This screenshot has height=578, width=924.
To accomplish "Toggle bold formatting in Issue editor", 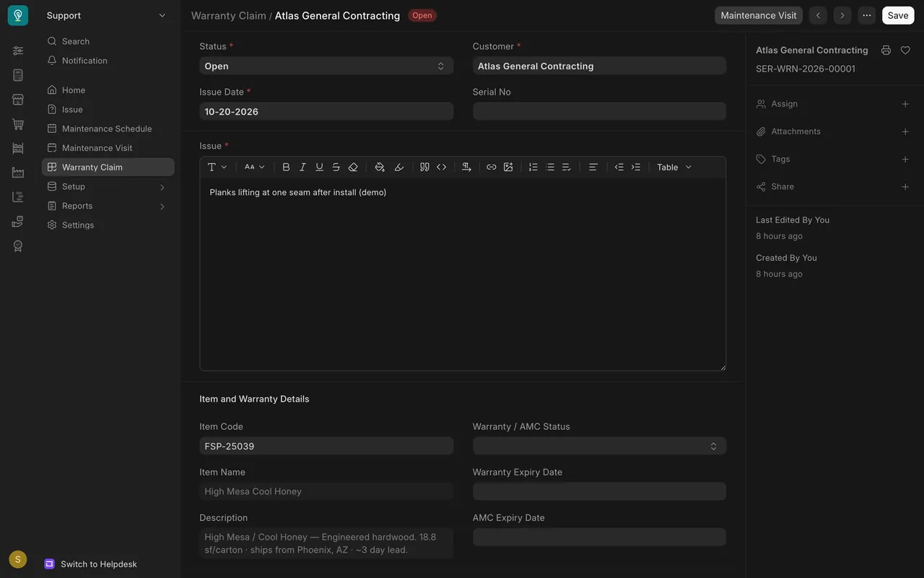I will [286, 167].
